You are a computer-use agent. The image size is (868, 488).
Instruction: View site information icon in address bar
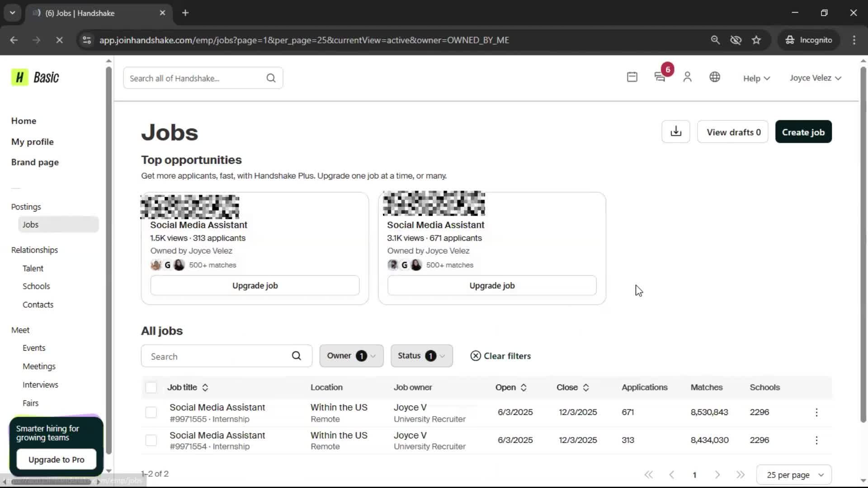87,40
